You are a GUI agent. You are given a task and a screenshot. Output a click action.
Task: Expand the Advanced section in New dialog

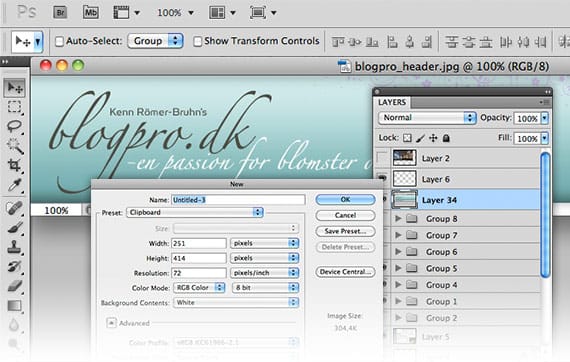(111, 323)
